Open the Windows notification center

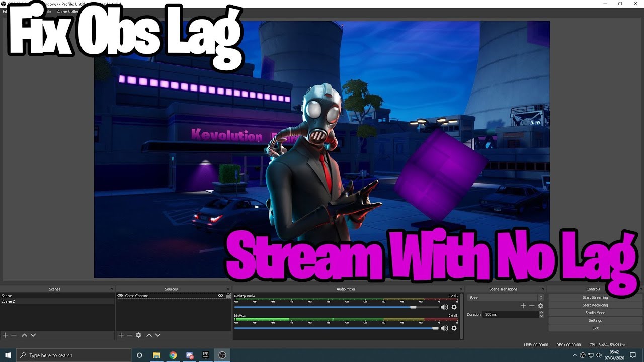[633, 355]
